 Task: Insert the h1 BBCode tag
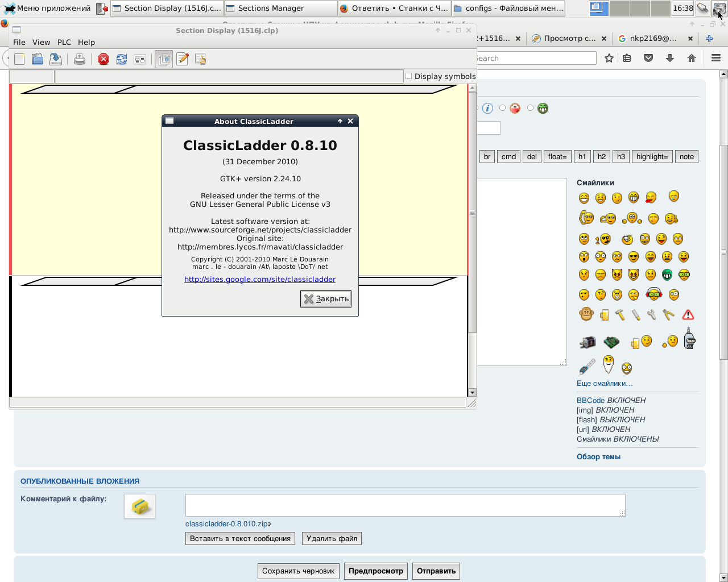point(582,157)
